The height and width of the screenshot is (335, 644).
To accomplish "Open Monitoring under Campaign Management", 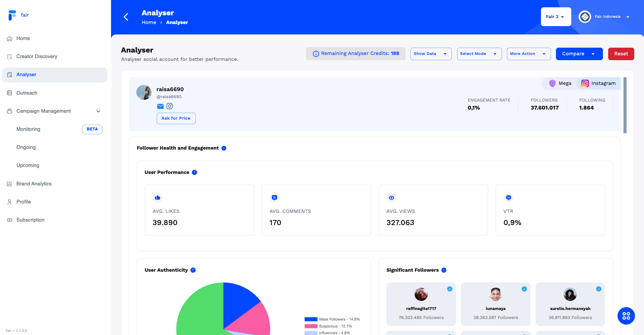I will 28,129.
